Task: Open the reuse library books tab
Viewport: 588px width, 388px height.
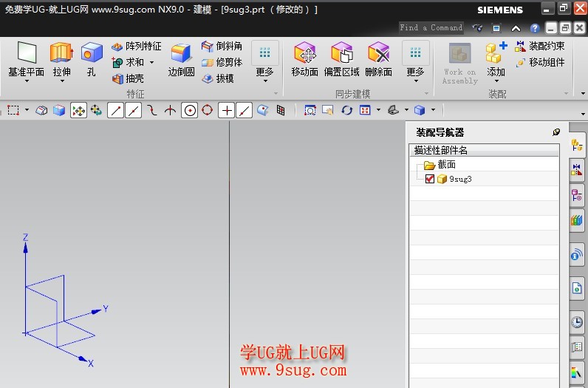Action: click(x=577, y=220)
